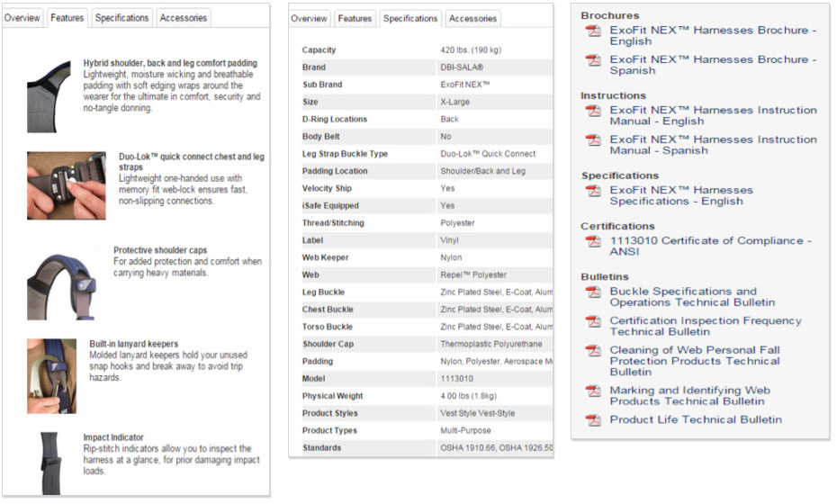The height and width of the screenshot is (504, 837).
Task: Select Features tab in the Features panel
Action: (67, 18)
